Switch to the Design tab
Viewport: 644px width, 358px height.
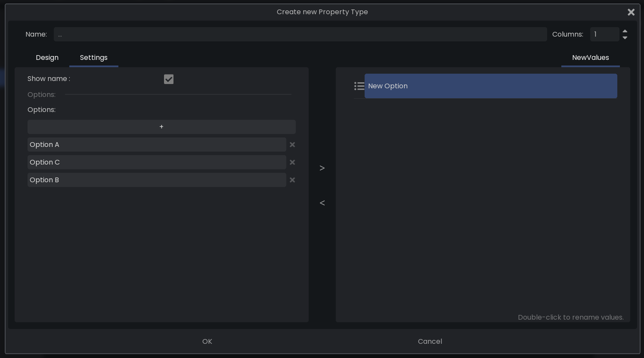pyautogui.click(x=47, y=58)
